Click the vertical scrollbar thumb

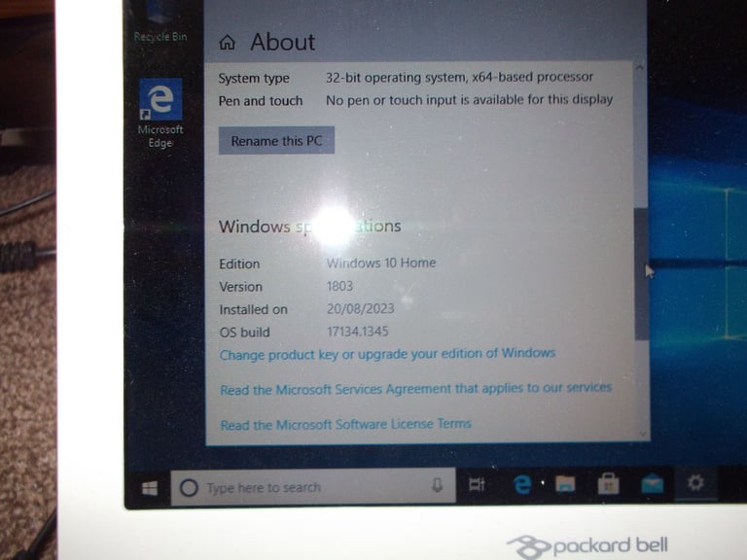point(641,274)
